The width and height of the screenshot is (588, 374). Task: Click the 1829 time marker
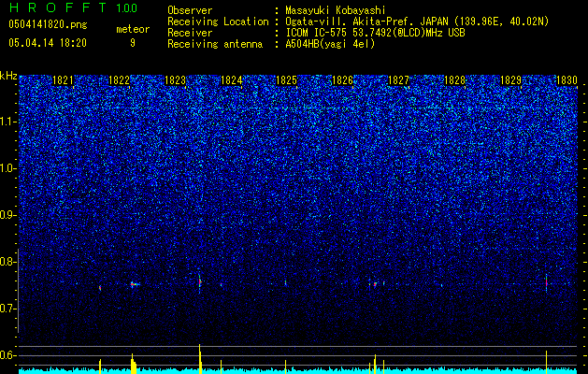510,80
